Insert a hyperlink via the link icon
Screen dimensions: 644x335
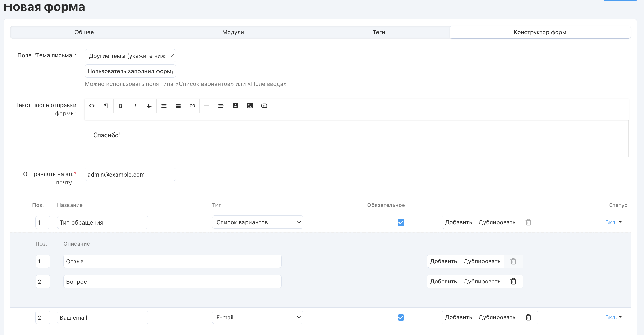192,106
